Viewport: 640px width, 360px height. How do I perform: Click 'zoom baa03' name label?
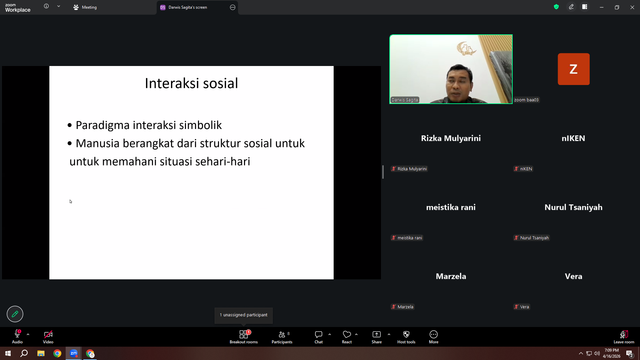click(527, 100)
